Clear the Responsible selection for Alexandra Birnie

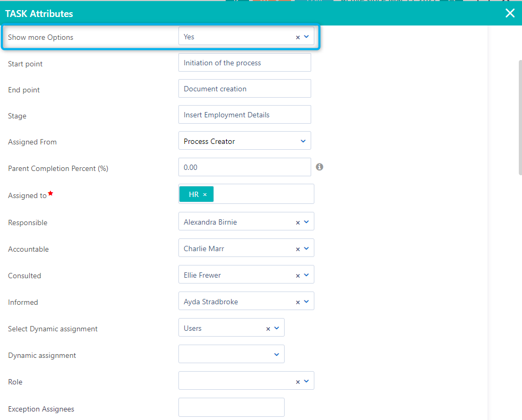(x=297, y=221)
